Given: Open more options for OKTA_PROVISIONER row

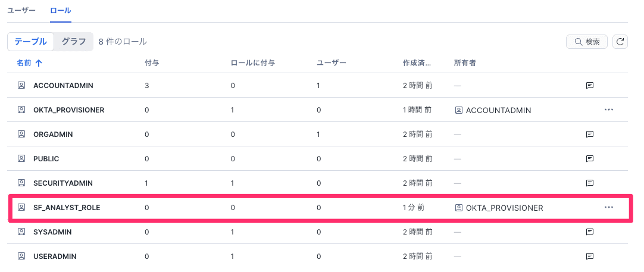Looking at the screenshot, I should coord(608,110).
